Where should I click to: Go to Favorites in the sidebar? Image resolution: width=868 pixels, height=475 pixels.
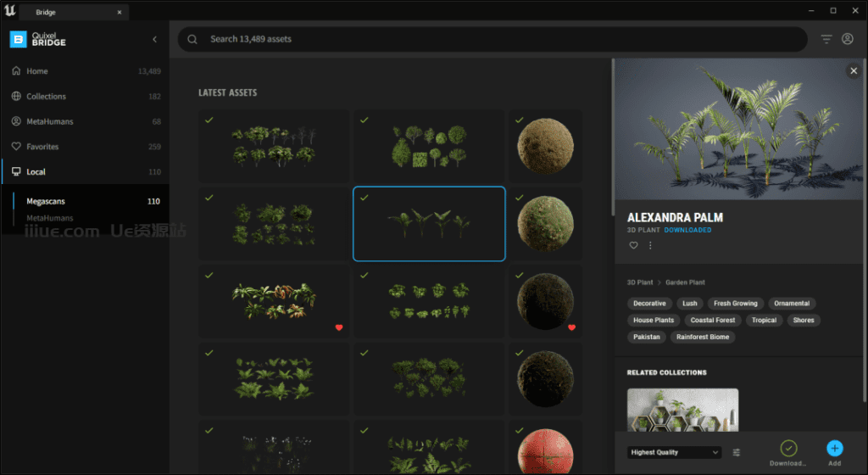tap(42, 147)
